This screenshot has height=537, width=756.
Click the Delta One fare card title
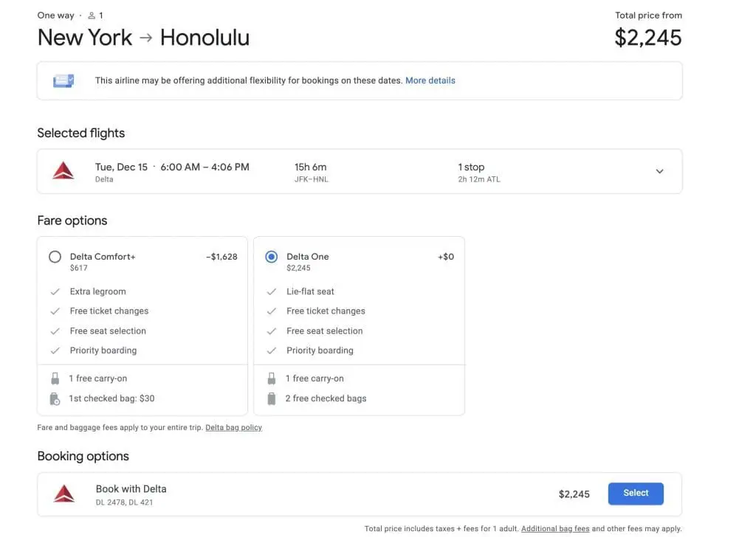(308, 257)
